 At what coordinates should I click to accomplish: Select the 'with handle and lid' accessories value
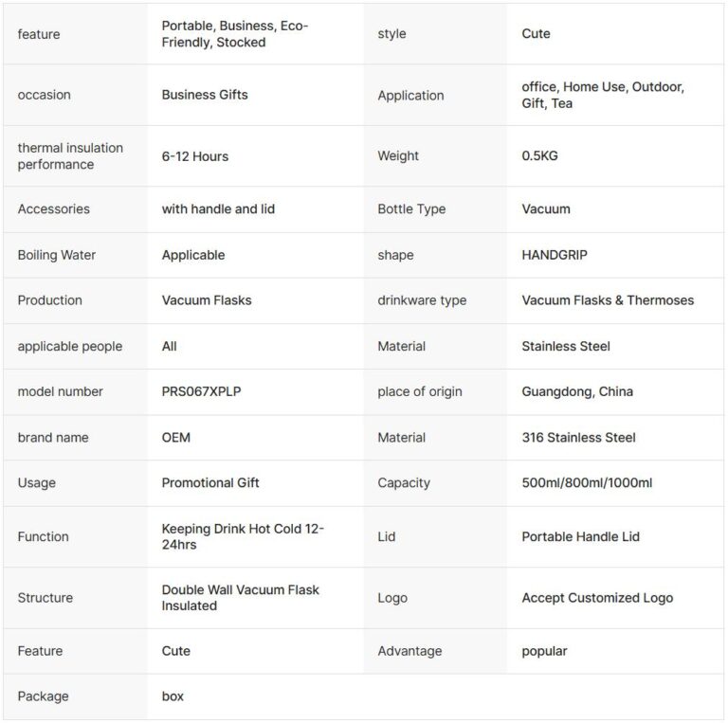(218, 208)
